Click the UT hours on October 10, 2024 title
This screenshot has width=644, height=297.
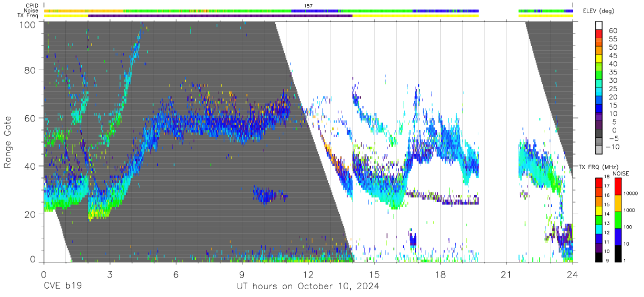307,287
